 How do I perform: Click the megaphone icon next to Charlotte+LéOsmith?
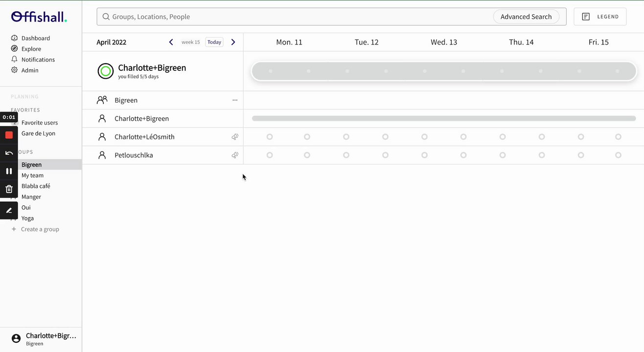point(235,137)
